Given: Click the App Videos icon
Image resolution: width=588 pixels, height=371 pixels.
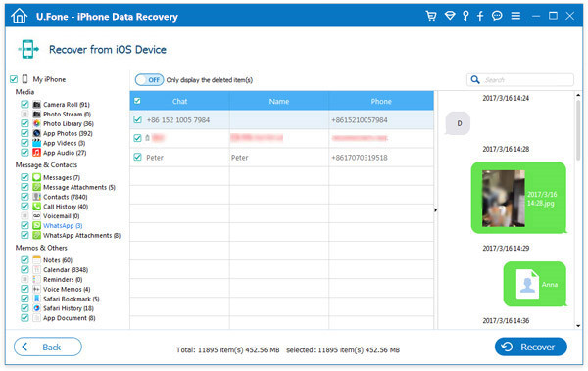Looking at the screenshot, I should click(x=37, y=143).
